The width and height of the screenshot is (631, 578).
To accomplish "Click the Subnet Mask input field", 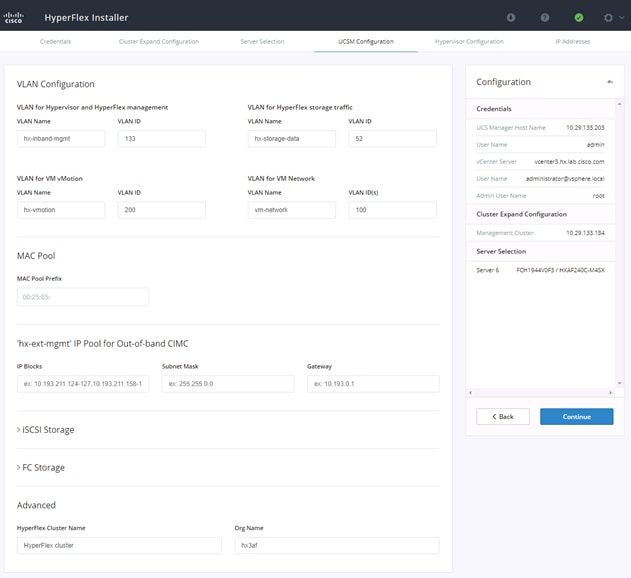I will pyautogui.click(x=228, y=384).
